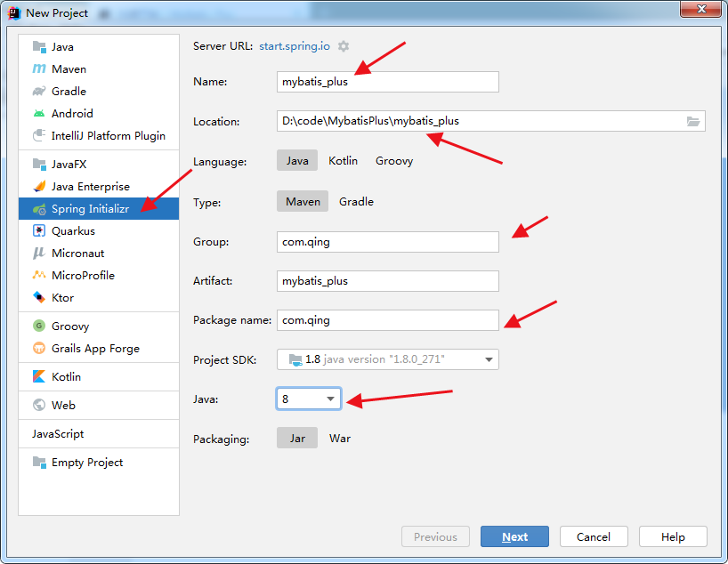Close the New Project dialog
This screenshot has width=728, height=564.
click(700, 9)
